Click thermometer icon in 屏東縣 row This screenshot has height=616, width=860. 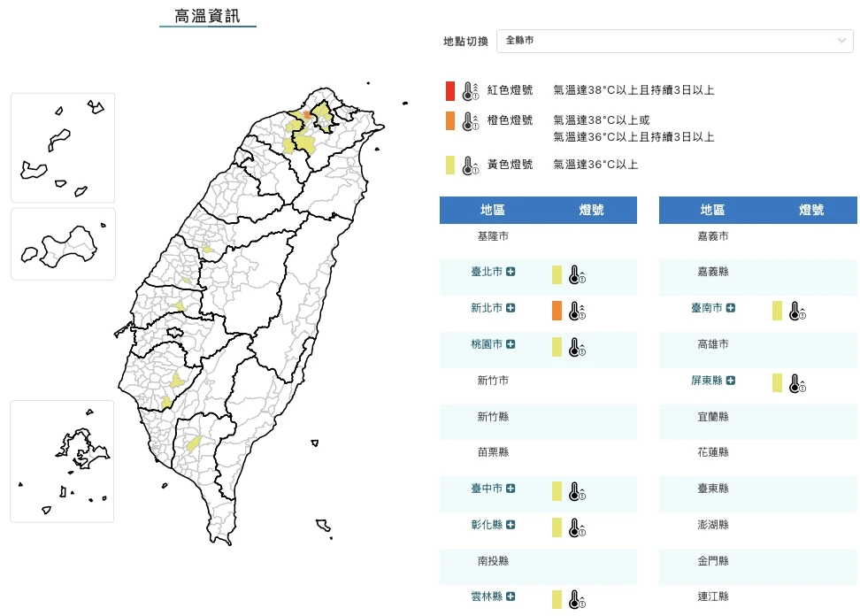coord(797,383)
